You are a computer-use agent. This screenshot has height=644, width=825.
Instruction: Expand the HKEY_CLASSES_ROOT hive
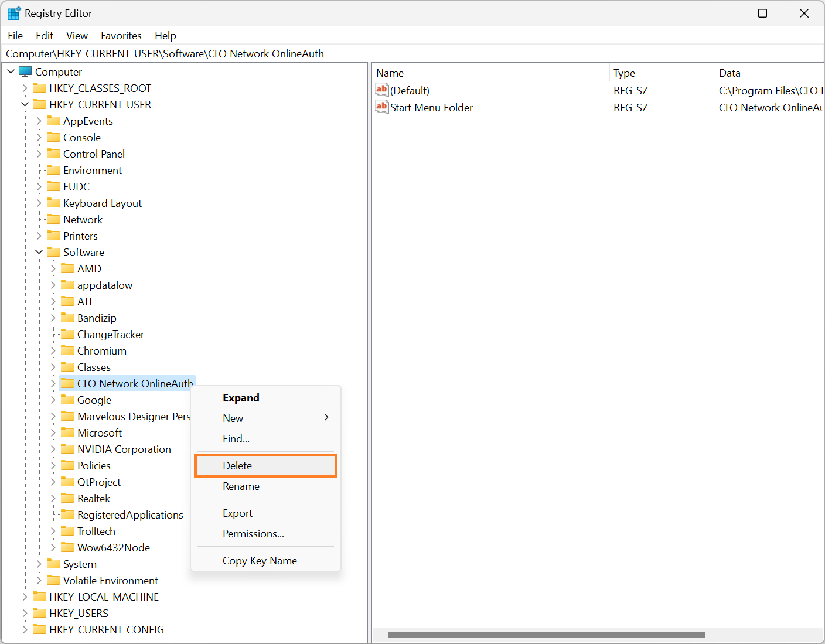(x=25, y=88)
